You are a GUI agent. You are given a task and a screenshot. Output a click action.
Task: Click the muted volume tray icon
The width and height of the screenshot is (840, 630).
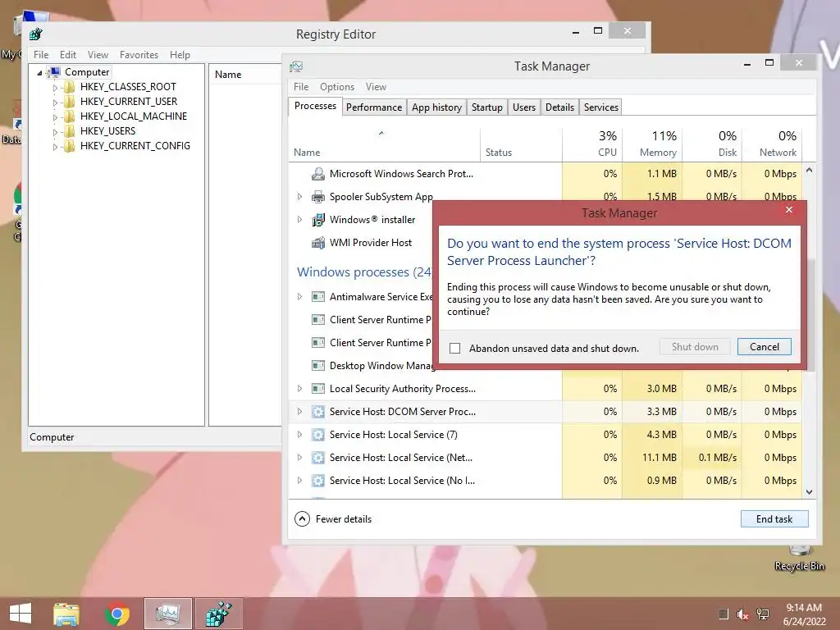click(742, 614)
